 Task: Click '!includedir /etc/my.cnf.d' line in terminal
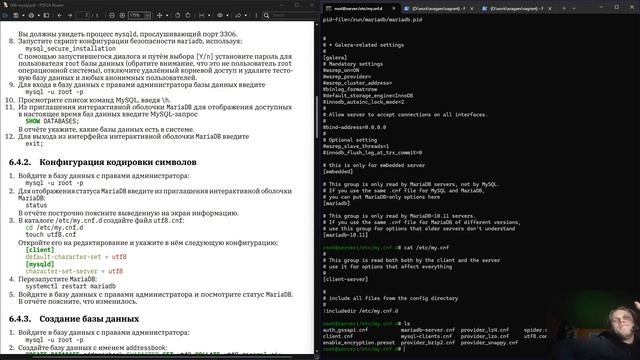(x=360, y=311)
